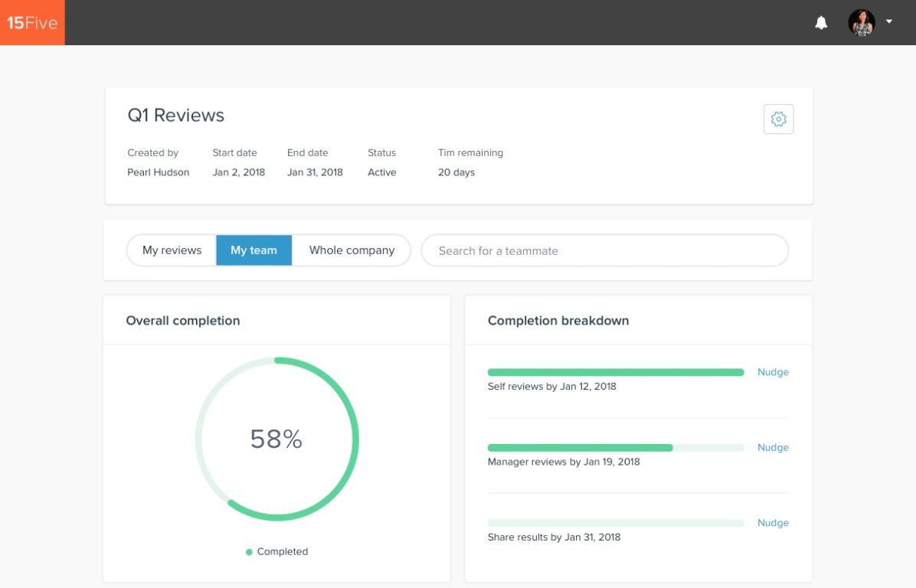Click creator name Pearl Hudson
Image resolution: width=916 pixels, height=588 pixels.
pos(158,172)
